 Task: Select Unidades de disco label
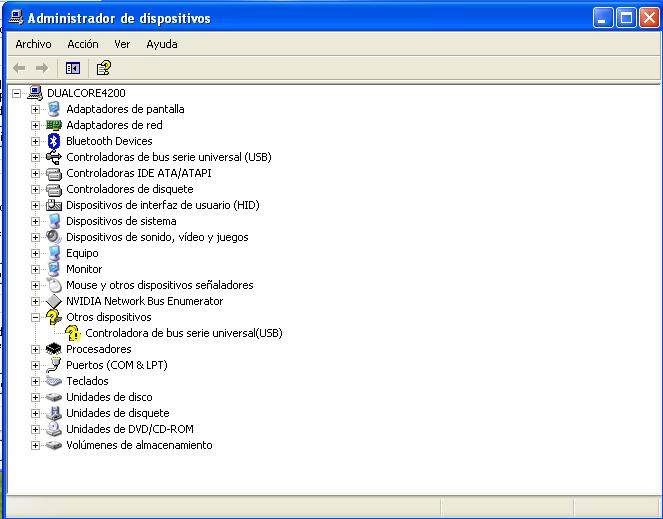click(x=109, y=397)
